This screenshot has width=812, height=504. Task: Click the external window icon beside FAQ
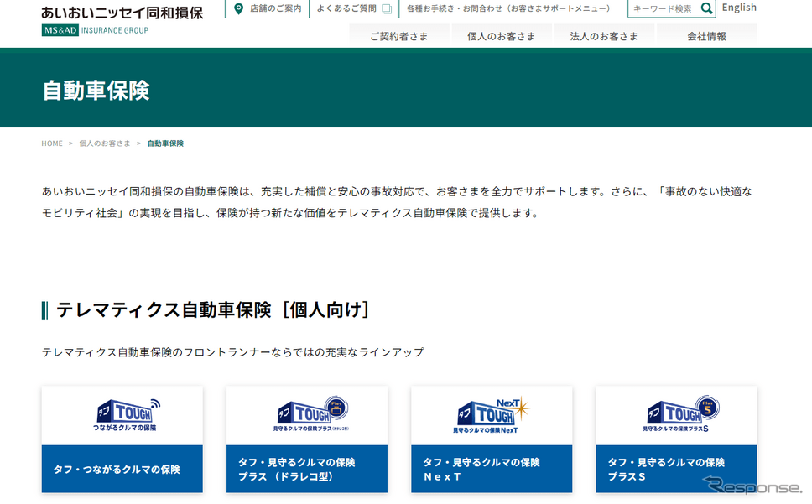(x=387, y=8)
